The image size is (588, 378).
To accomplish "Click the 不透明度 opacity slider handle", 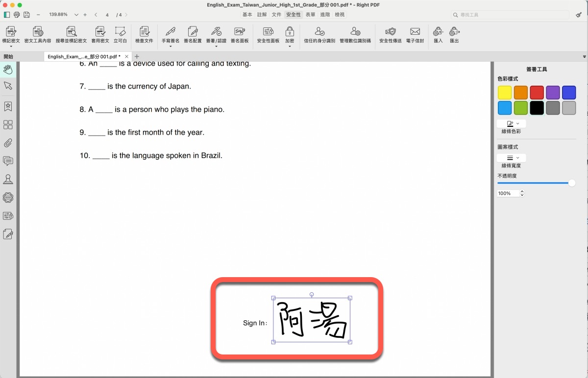I will pos(571,183).
